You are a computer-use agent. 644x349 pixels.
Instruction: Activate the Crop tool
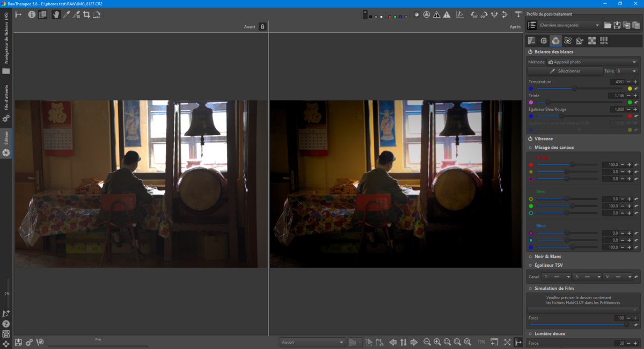(86, 14)
